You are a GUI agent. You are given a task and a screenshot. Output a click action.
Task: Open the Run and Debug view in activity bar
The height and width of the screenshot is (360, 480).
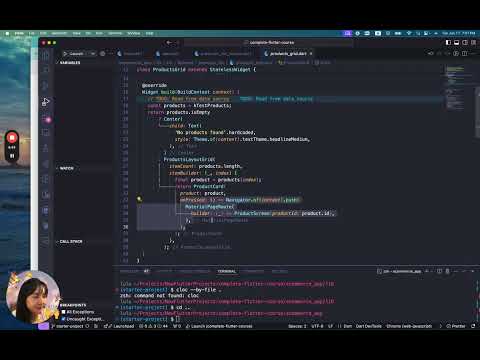(46, 102)
